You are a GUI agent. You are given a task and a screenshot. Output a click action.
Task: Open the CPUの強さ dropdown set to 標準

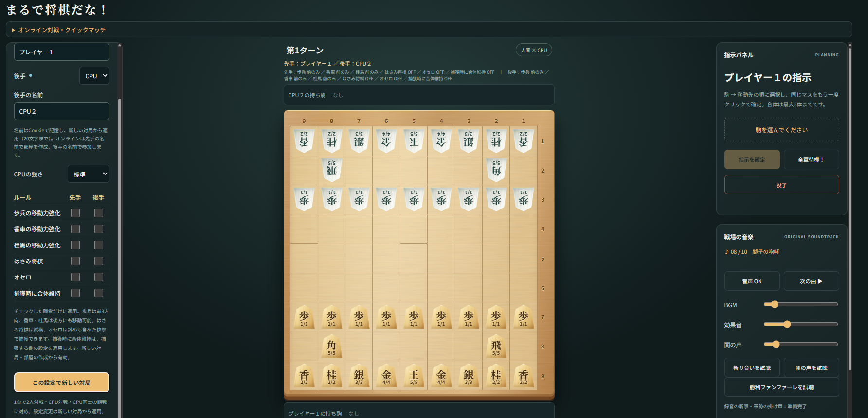click(x=89, y=174)
